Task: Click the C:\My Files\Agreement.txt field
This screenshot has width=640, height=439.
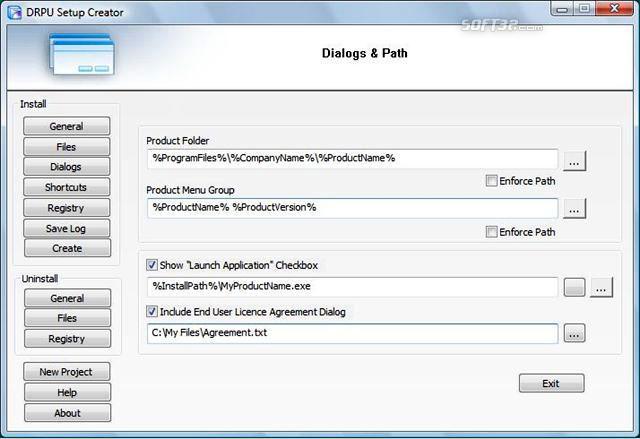Action: [352, 333]
